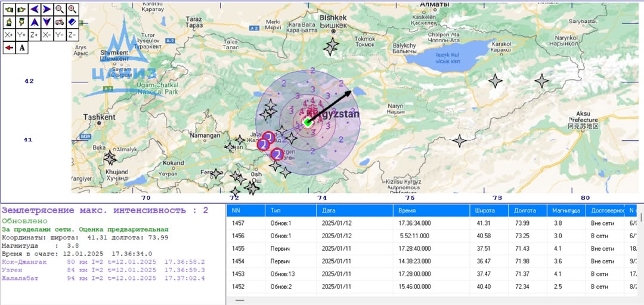This screenshot has width=644, height=305.
Task: Click the blue down arrow icon
Action: (x=47, y=22)
